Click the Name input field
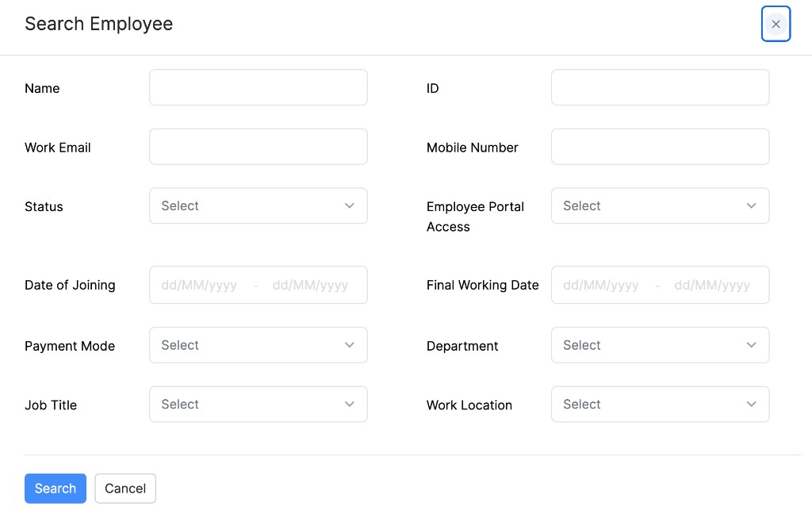 point(259,87)
